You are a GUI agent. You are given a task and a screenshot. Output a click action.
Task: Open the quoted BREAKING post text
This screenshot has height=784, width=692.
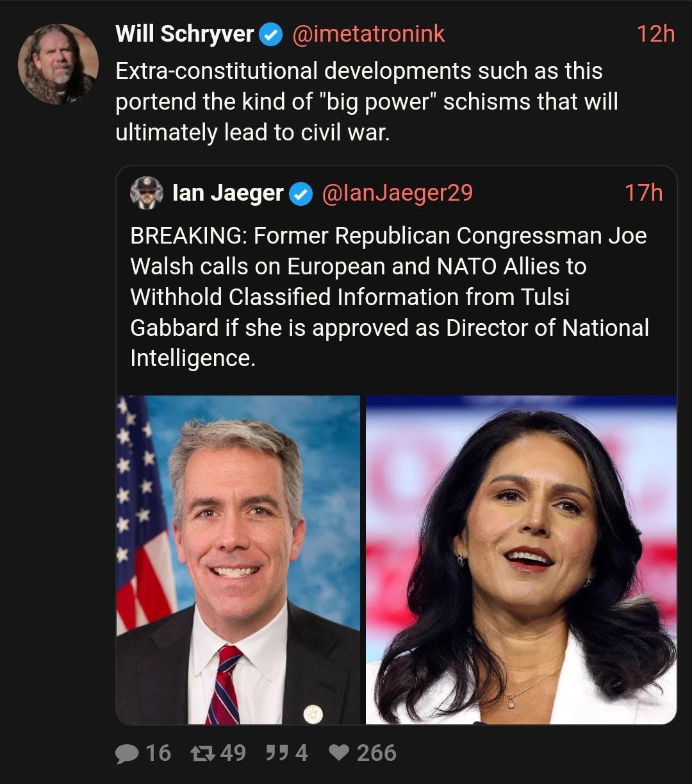[390, 297]
